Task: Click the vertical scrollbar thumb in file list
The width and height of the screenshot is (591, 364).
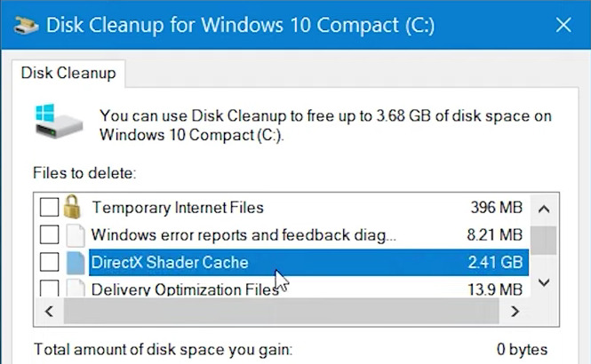Action: pyautogui.click(x=545, y=240)
